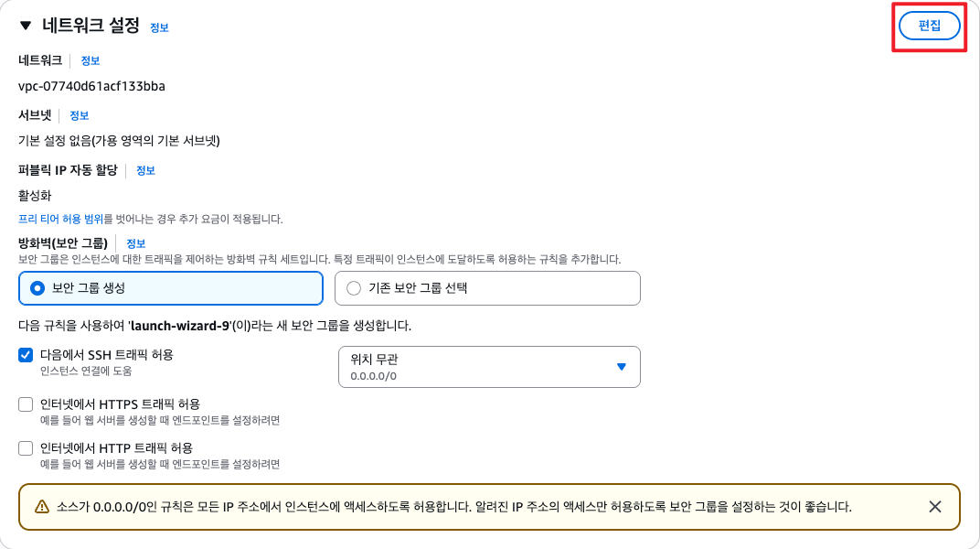Open the 위치 무관 0.0.0.0/0 source dropdown

tap(489, 367)
